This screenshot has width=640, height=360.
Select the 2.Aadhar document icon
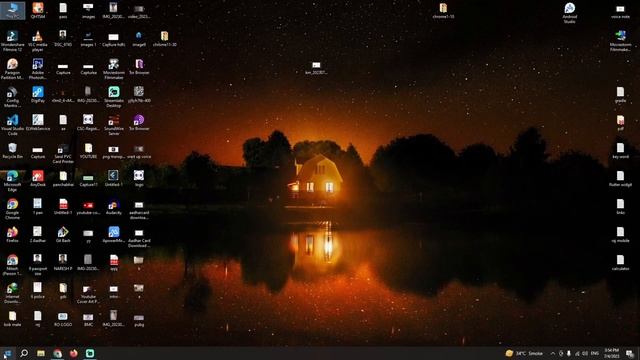pyautogui.click(x=38, y=235)
